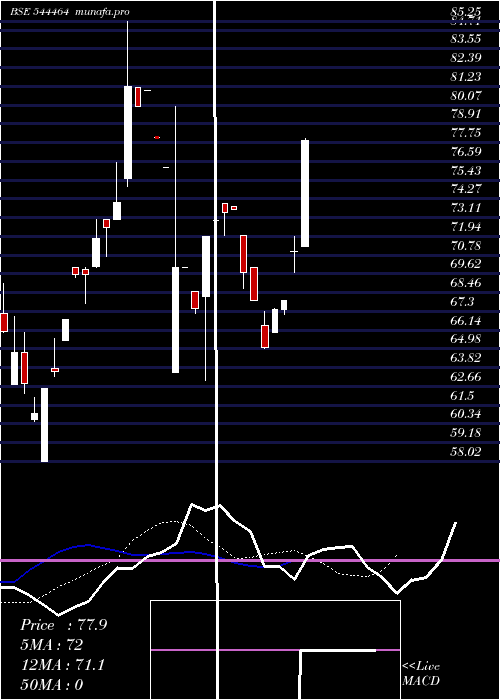Select the 67.3 price axis label
Image resolution: width=500 pixels, height=700 pixels.
pyautogui.click(x=462, y=302)
